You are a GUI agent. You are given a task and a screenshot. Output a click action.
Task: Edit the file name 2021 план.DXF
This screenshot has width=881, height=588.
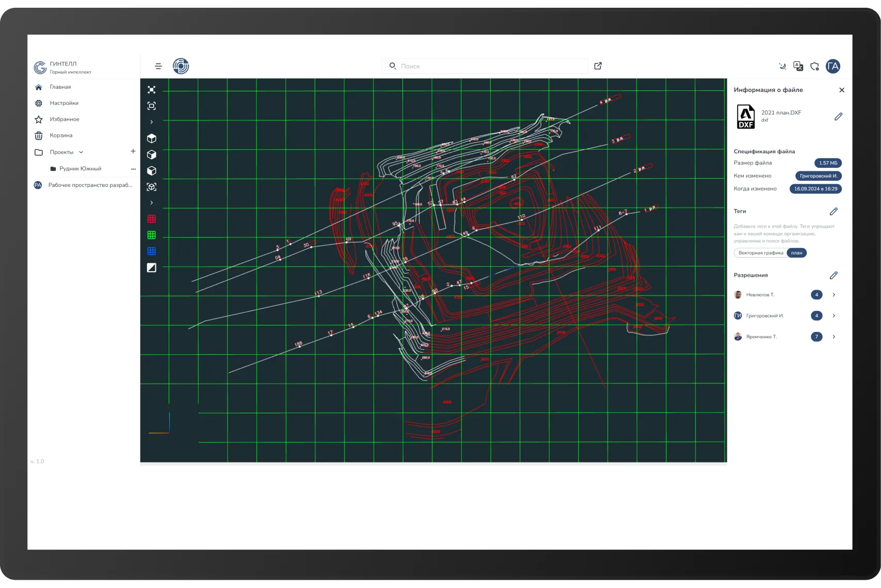(x=838, y=117)
